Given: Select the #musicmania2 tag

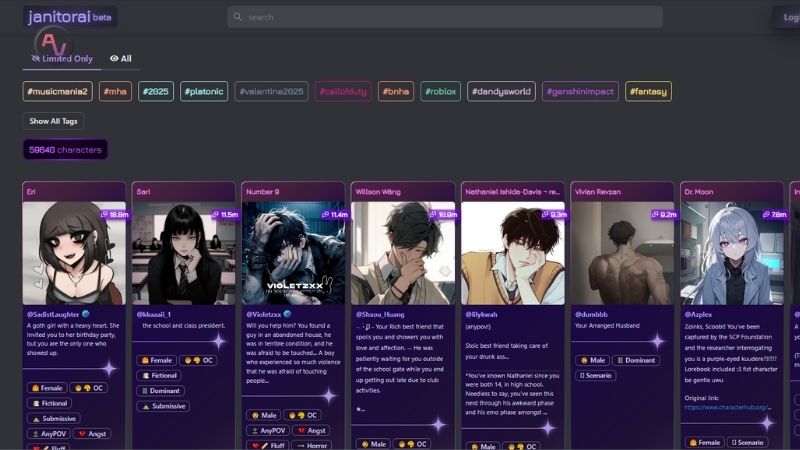Looking at the screenshot, I should tap(58, 91).
